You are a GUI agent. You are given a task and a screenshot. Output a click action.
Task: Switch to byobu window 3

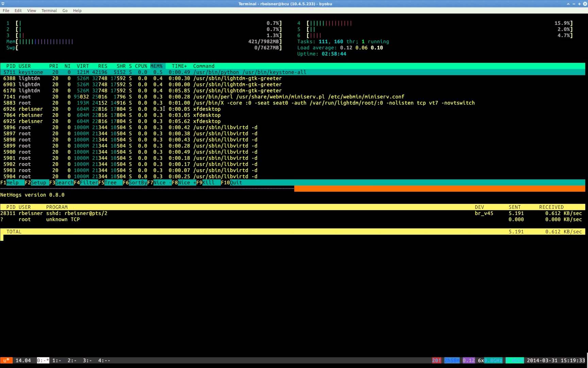click(x=87, y=361)
